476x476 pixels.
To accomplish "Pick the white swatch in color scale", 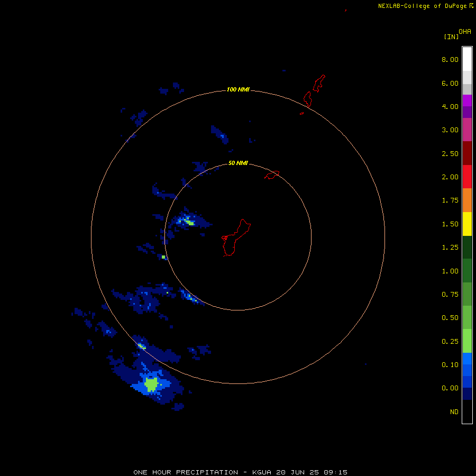I will 467,59.
